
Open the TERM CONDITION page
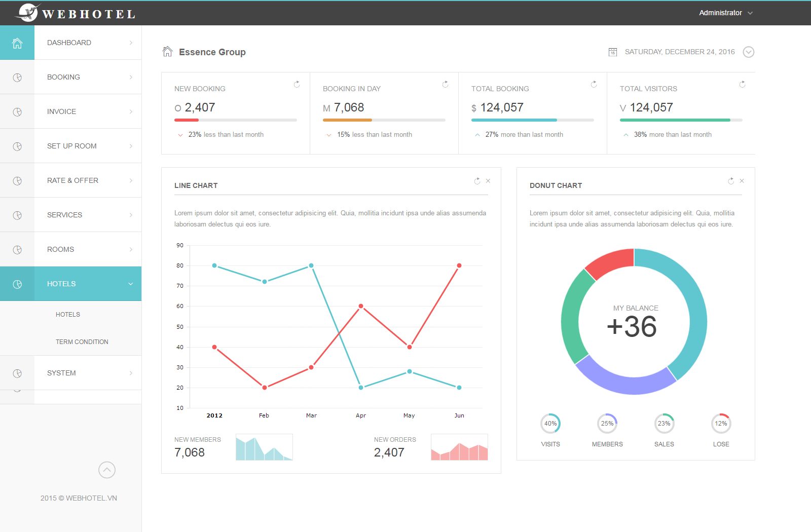(82, 341)
